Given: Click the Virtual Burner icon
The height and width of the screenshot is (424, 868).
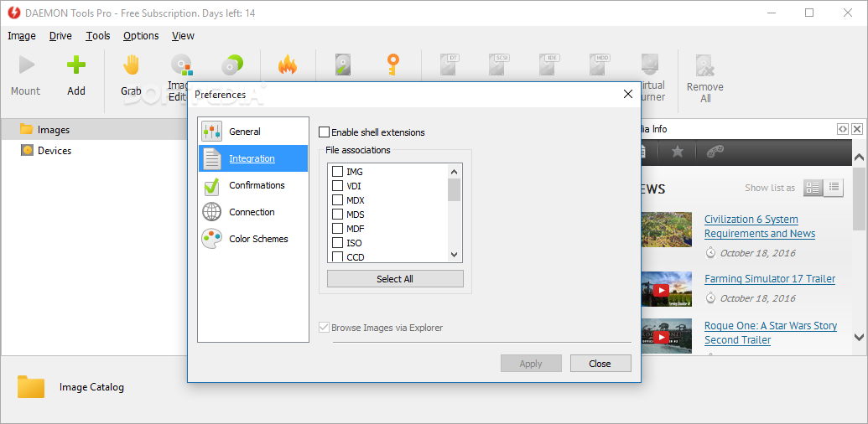Looking at the screenshot, I should [649, 65].
